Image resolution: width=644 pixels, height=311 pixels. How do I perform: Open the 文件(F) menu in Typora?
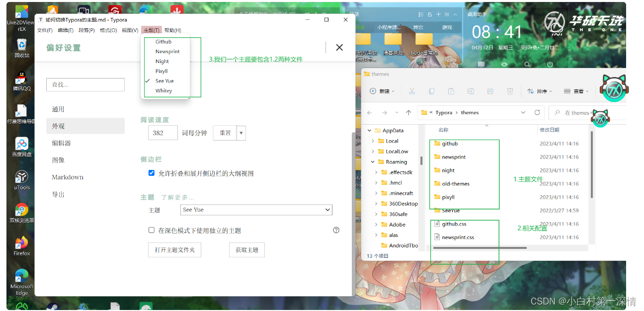pyautogui.click(x=45, y=30)
